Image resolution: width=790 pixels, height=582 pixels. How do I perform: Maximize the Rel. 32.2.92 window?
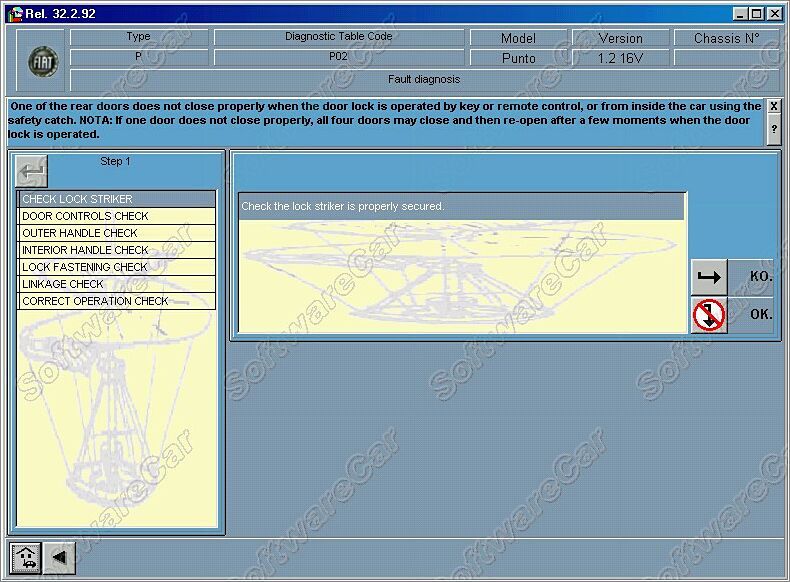(757, 13)
